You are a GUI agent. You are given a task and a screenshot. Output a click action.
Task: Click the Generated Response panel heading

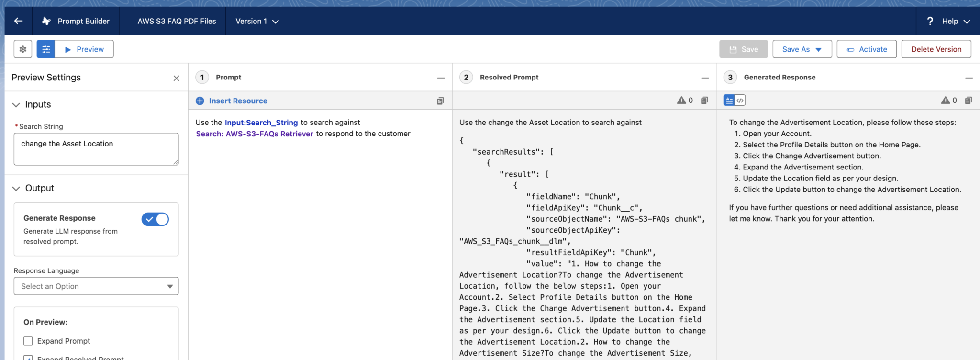pyautogui.click(x=780, y=78)
